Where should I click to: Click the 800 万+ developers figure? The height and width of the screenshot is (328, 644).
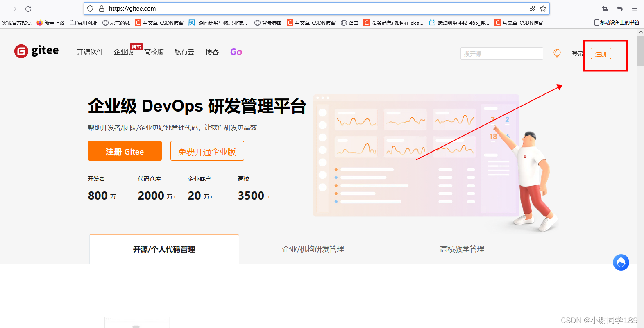pos(104,196)
